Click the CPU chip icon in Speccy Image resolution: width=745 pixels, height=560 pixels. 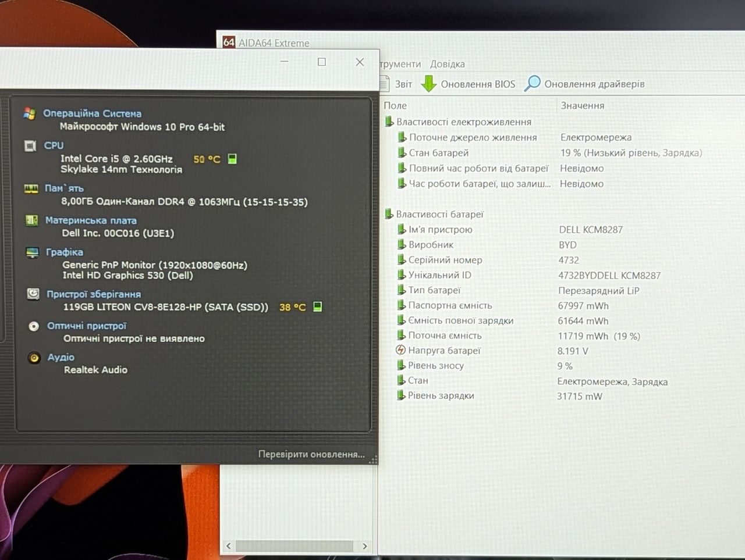tap(30, 146)
